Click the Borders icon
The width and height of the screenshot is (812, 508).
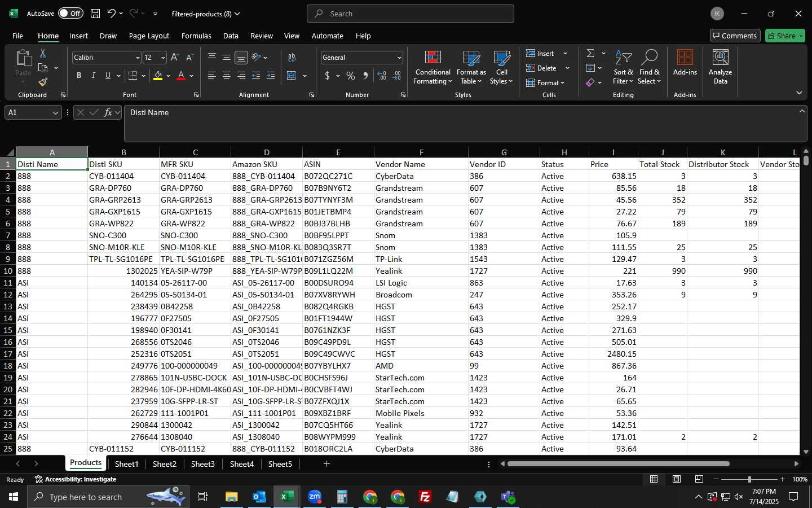pos(133,76)
